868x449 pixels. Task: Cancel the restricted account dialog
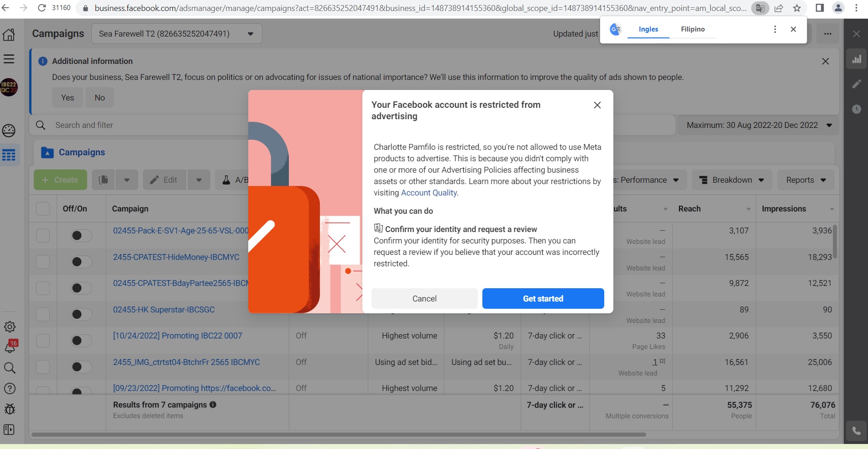point(424,299)
